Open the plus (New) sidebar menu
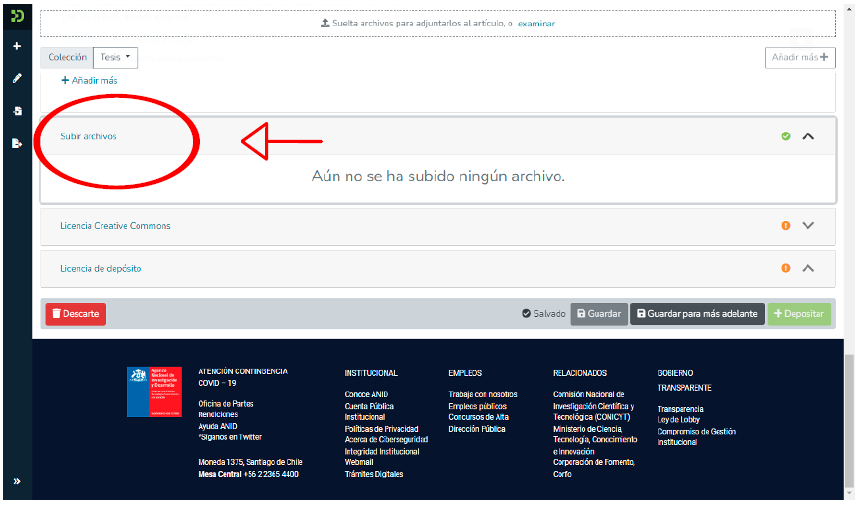 tap(17, 46)
